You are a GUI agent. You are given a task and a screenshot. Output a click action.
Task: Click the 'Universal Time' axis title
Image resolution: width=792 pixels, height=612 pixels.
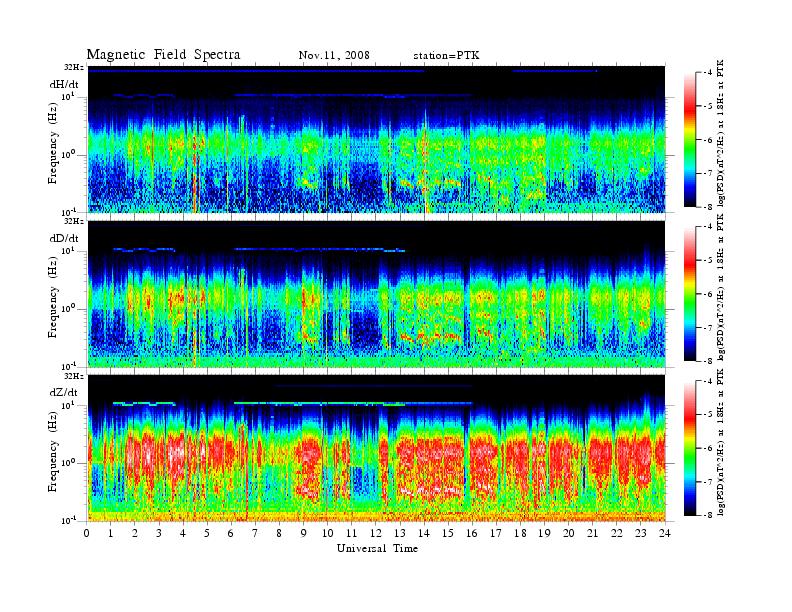coord(377,548)
